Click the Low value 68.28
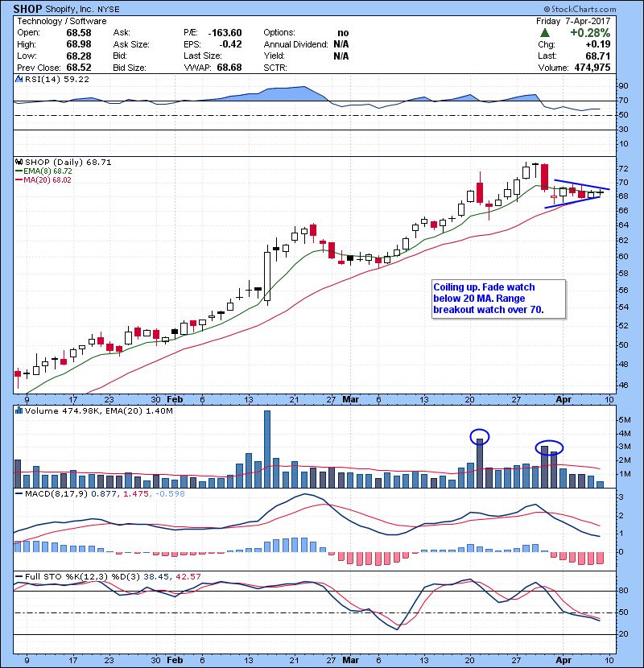Viewport: 644px width, 668px height. pos(78,56)
